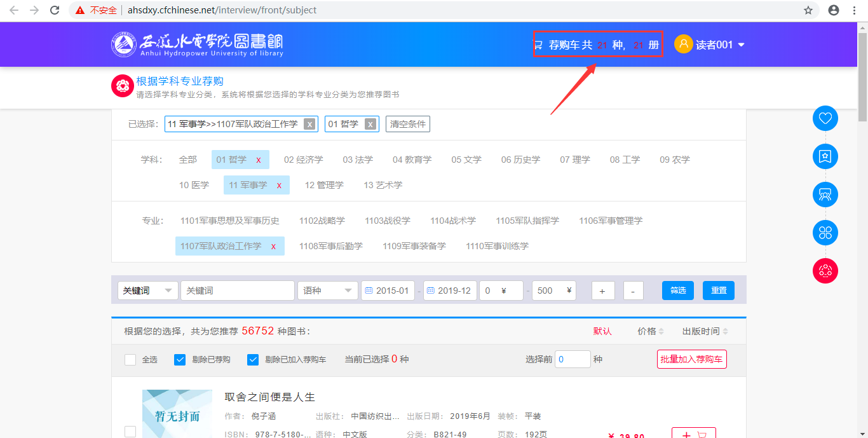Bookmark this page with star icon
868x438 pixels.
point(808,10)
